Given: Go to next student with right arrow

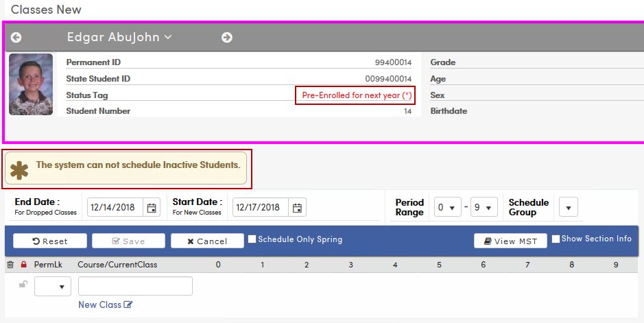Looking at the screenshot, I should point(227,37).
